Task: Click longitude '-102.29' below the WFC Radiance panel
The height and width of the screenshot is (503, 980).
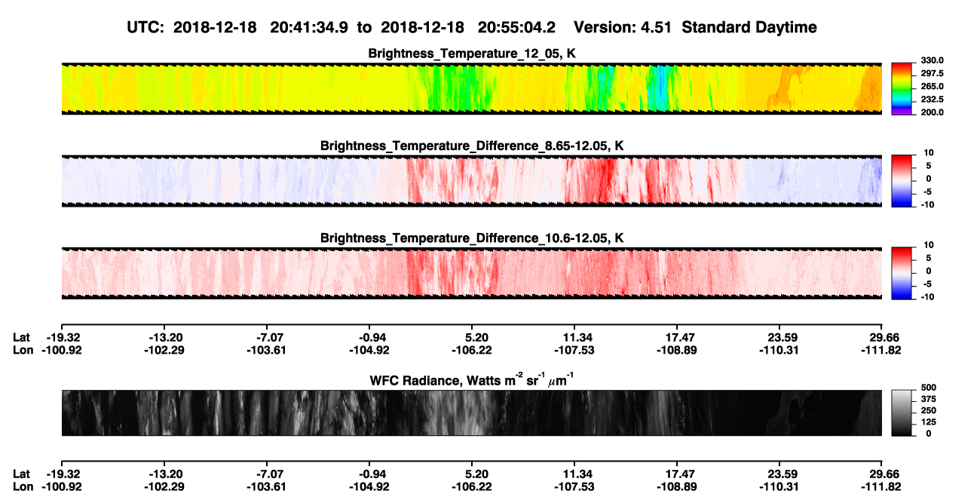Action: [164, 486]
